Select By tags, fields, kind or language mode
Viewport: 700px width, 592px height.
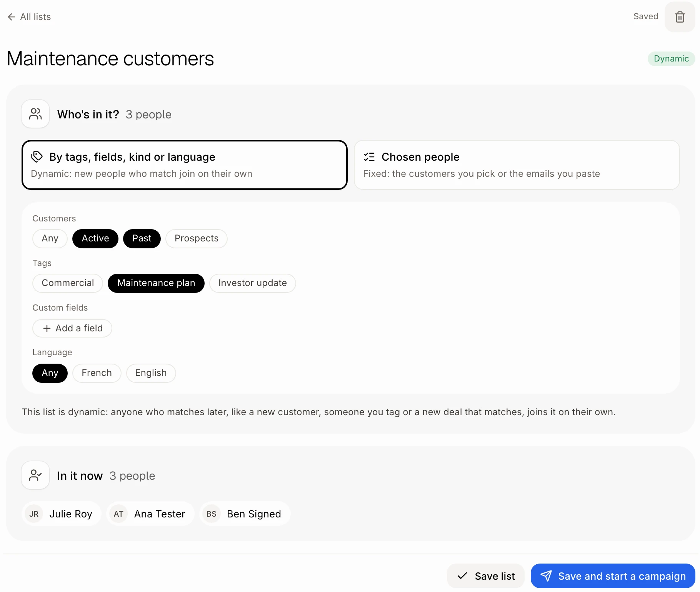pos(185,165)
